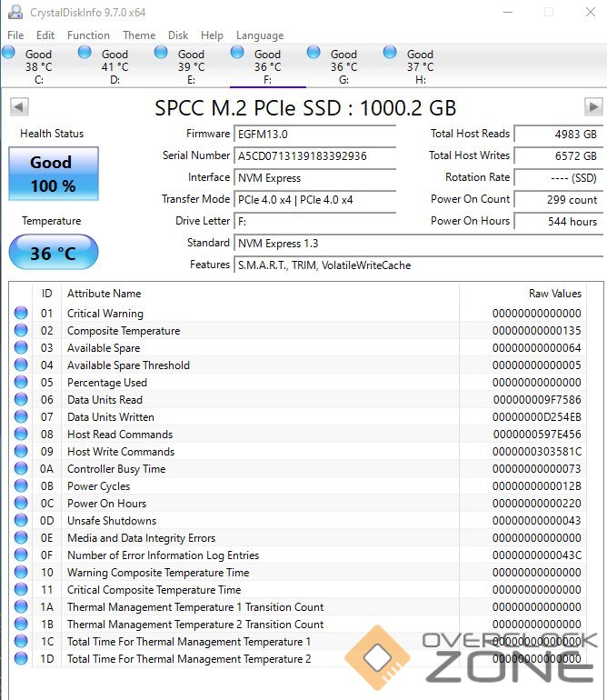Click status orb for Critical Composite Temperature Time
Image resolution: width=607 pixels, height=700 pixels.
(21, 589)
